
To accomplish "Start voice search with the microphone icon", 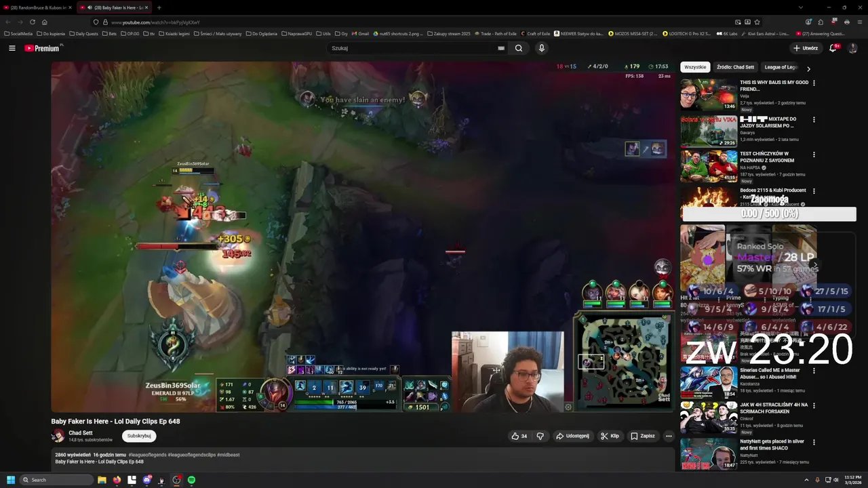I will [541, 48].
